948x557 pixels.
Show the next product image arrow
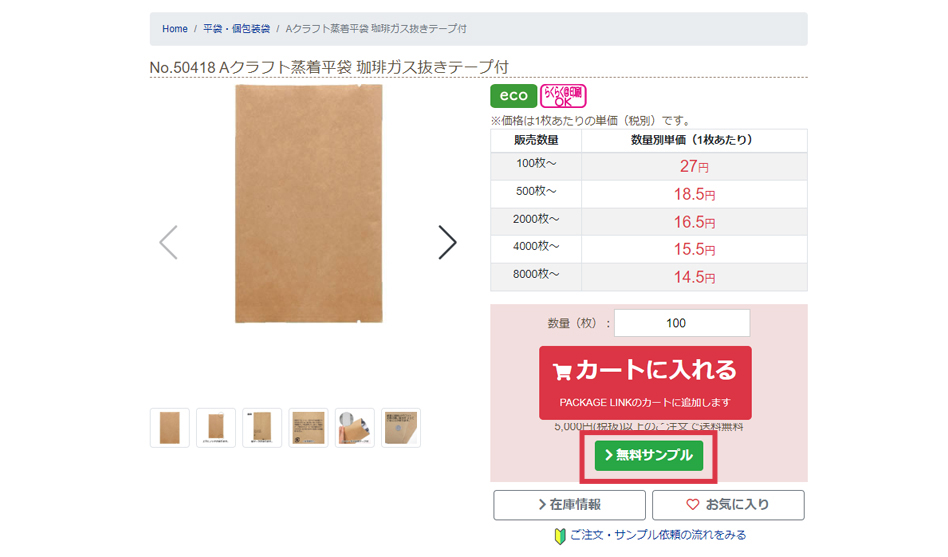[447, 243]
